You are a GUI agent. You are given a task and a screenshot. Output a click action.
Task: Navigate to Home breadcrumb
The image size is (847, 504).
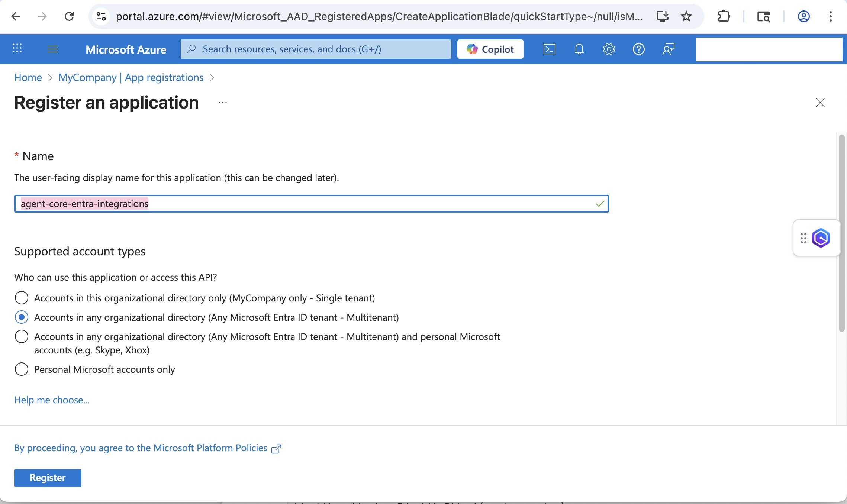click(x=28, y=77)
